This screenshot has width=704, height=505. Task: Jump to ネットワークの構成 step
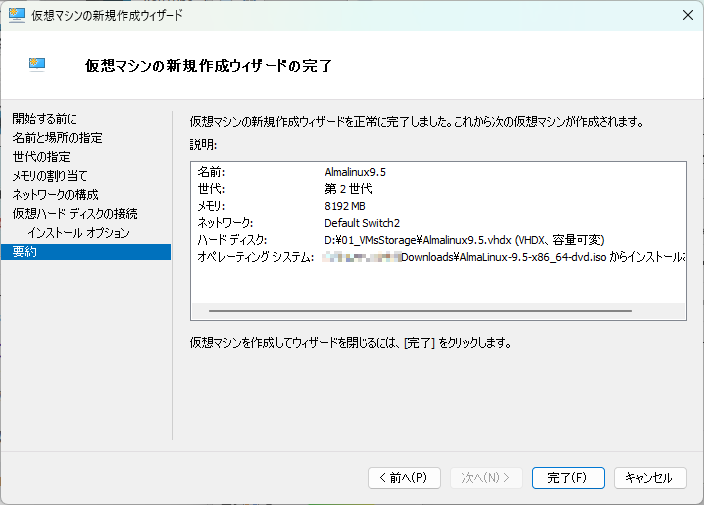(x=55, y=194)
